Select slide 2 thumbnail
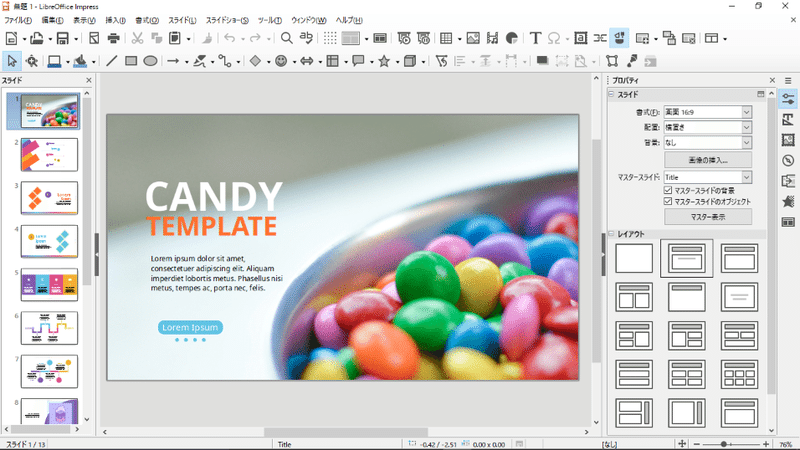 pos(49,155)
